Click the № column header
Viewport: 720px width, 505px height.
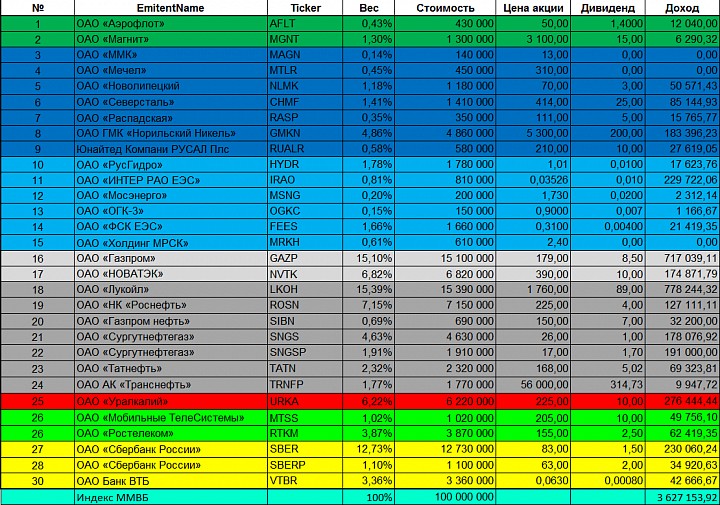click(x=37, y=8)
